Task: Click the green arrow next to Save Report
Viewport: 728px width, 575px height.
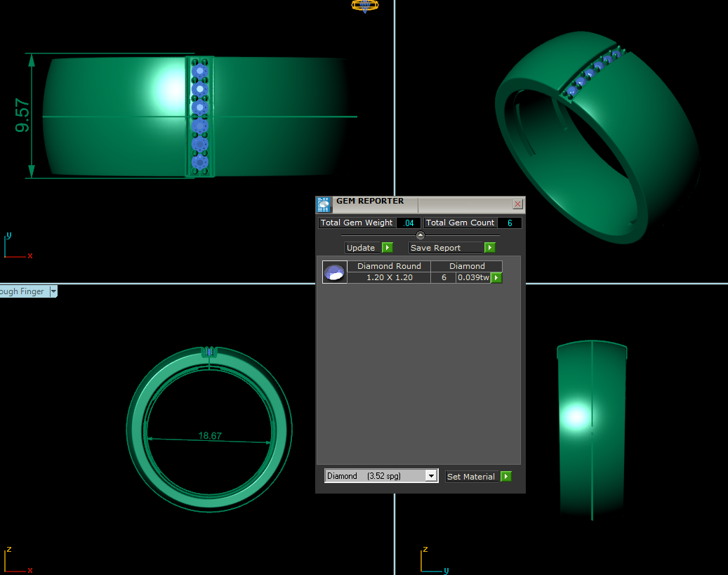Action: click(490, 248)
